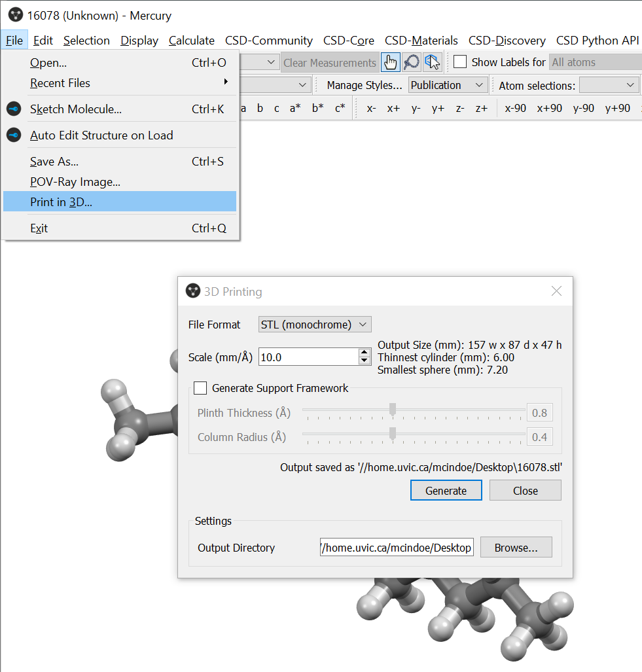
Task: View along c* reciprocal axis
Action: pos(340,108)
